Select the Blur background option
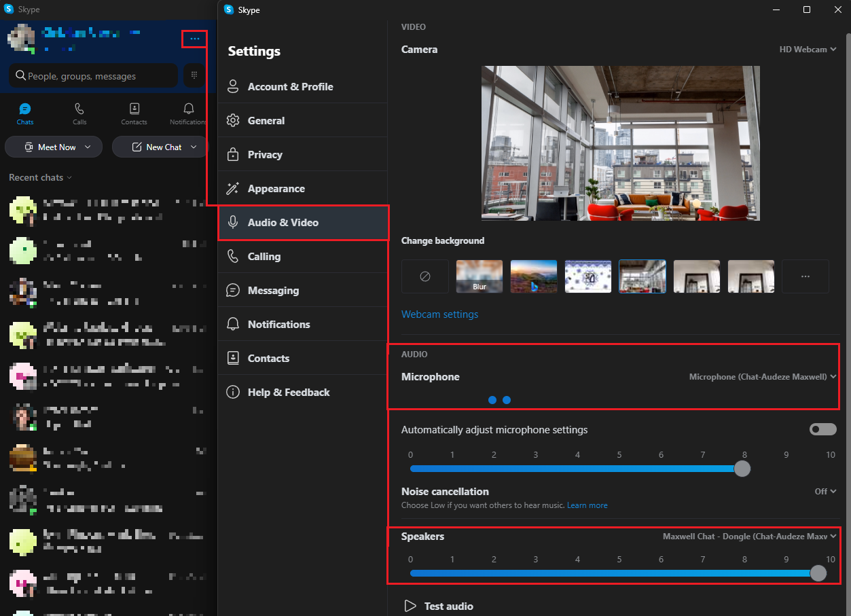 point(479,276)
